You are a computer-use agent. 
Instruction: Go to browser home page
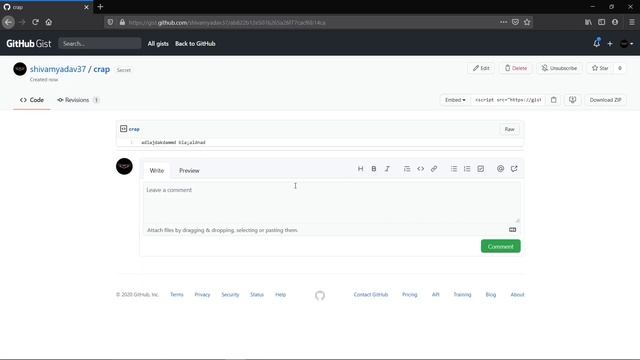coord(49,22)
